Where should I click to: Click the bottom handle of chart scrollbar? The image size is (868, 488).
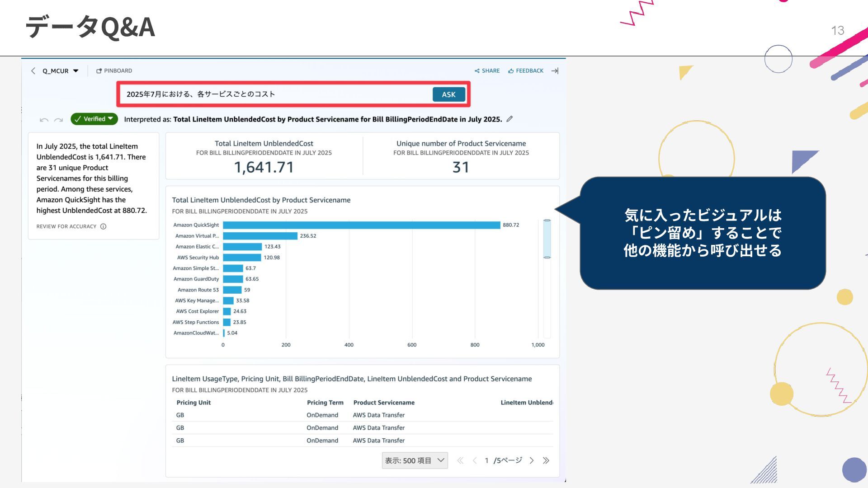[547, 257]
